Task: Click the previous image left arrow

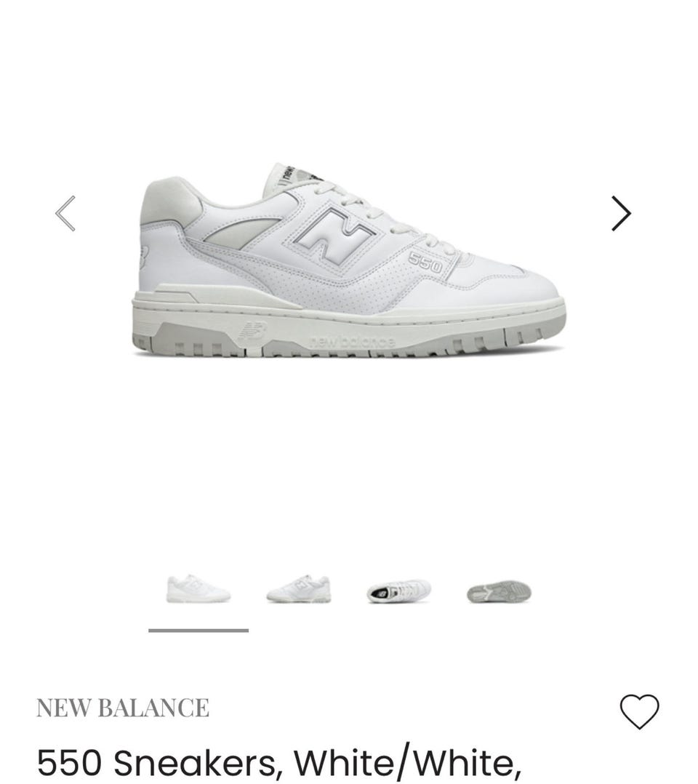Action: click(x=65, y=214)
